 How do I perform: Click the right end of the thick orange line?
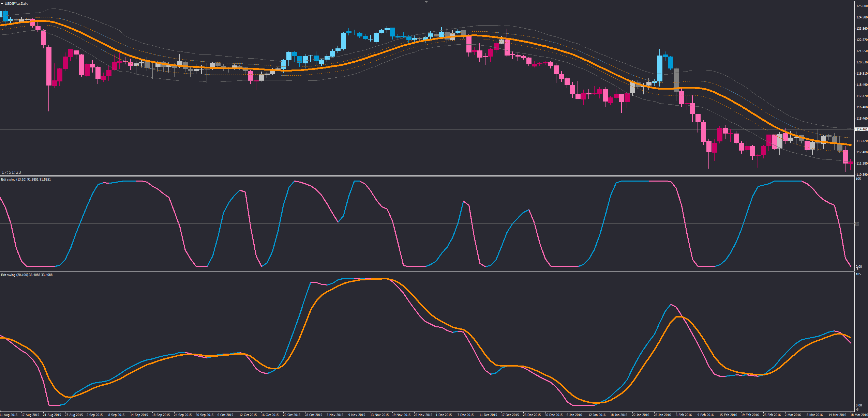coord(850,145)
